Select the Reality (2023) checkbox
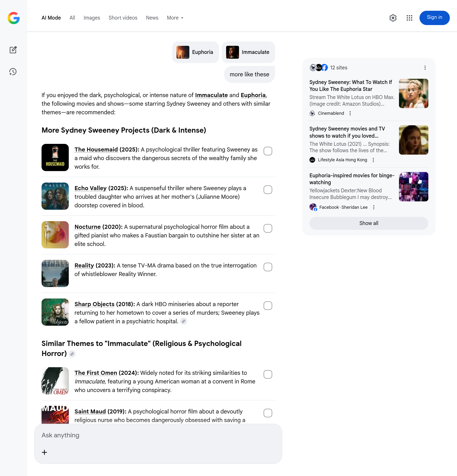The image size is (457, 476). coord(268,267)
